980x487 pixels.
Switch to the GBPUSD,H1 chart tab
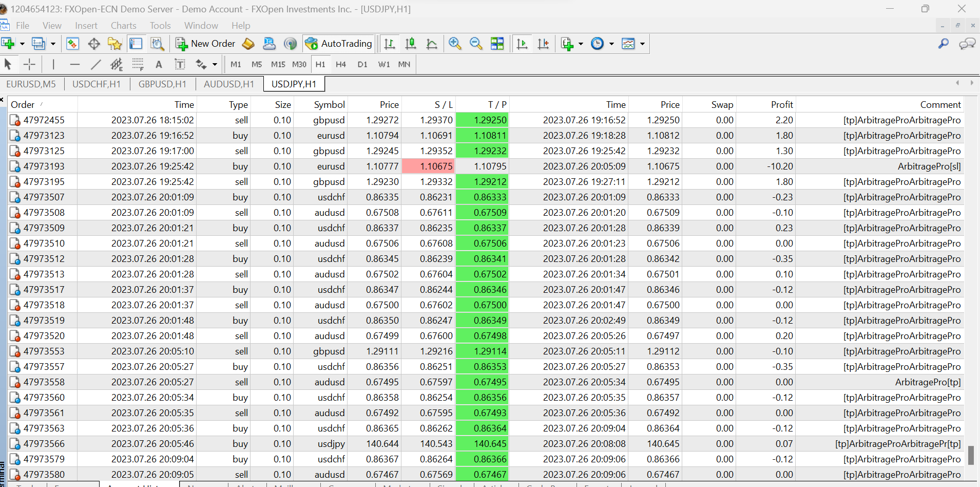pyautogui.click(x=162, y=84)
